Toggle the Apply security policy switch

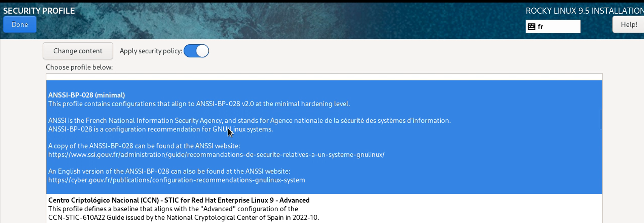196,51
